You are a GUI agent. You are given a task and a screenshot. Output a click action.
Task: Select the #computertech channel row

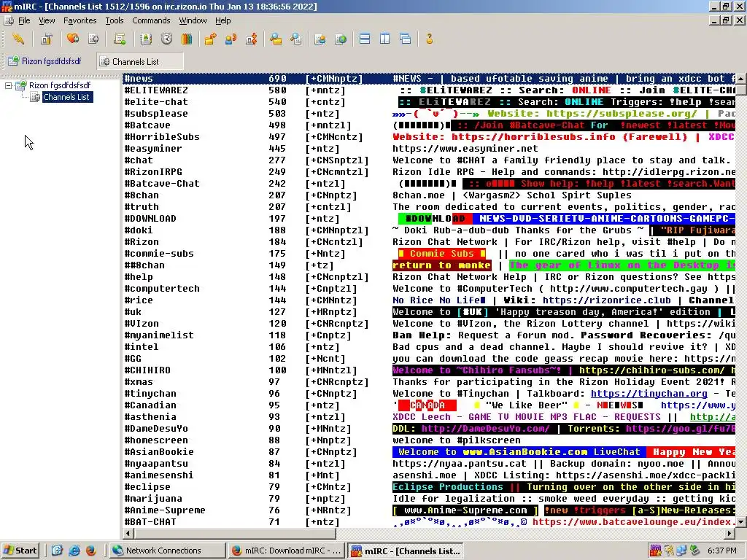(429, 289)
